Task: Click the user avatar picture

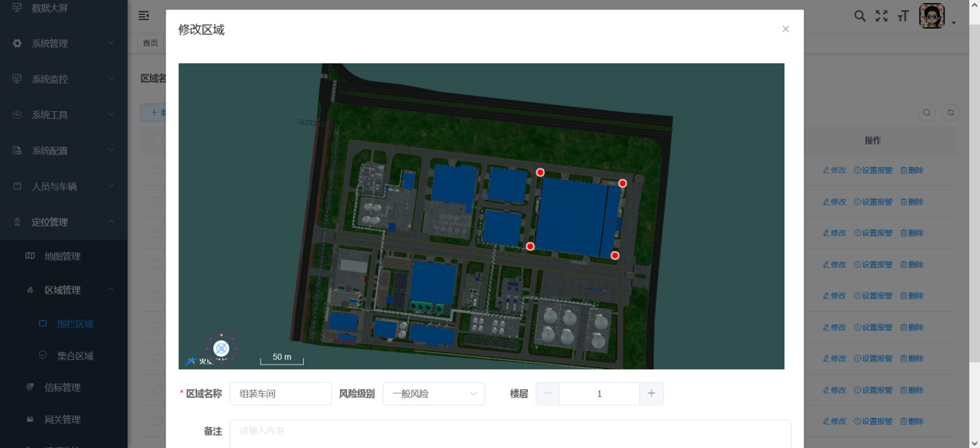Action: (x=931, y=15)
